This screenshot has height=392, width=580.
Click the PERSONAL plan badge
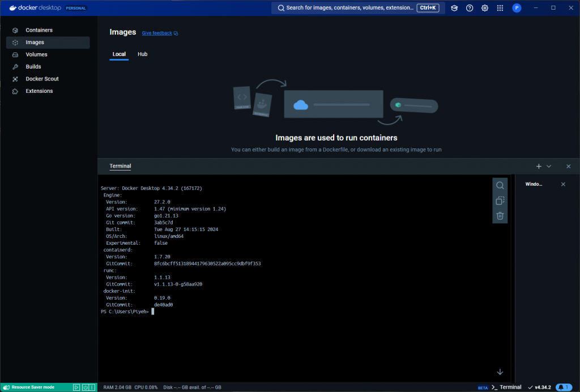pyautogui.click(x=76, y=8)
